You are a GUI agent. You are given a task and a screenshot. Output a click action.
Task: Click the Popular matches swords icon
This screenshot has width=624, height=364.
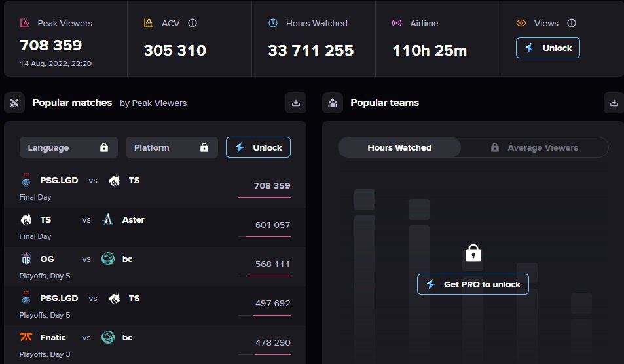tap(14, 103)
